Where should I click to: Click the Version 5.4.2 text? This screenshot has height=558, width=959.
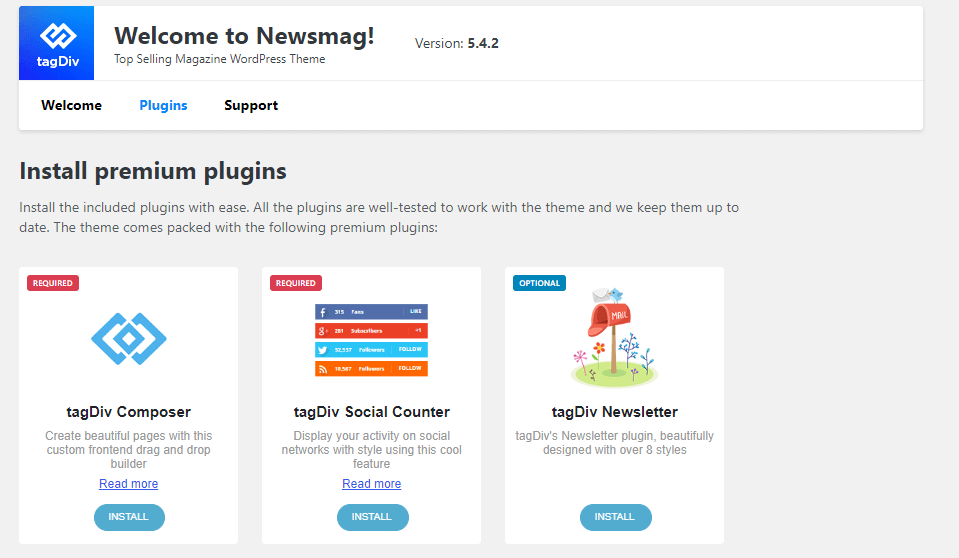[456, 43]
